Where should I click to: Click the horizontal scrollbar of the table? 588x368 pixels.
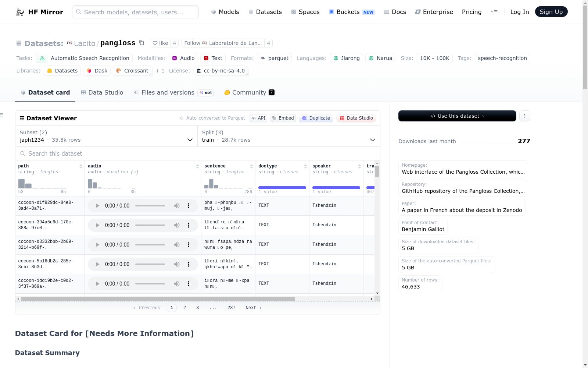point(158,299)
